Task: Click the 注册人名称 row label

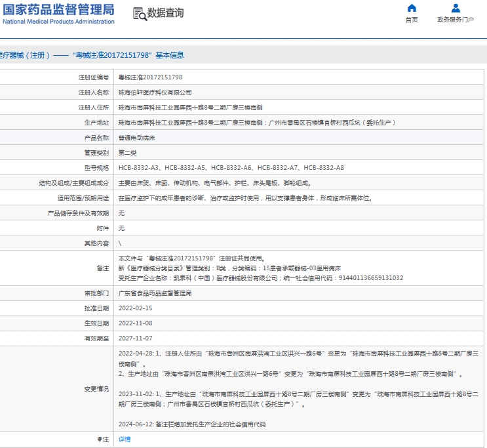Action: click(94, 92)
